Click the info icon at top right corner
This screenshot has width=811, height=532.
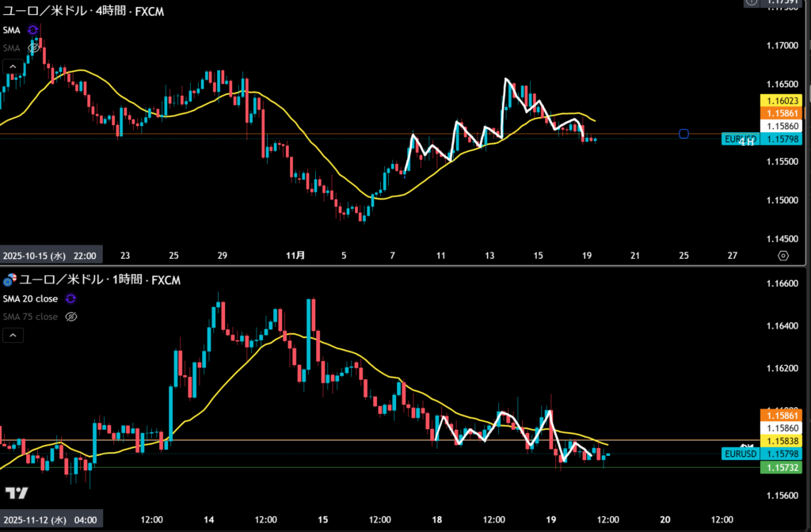(750, 2)
